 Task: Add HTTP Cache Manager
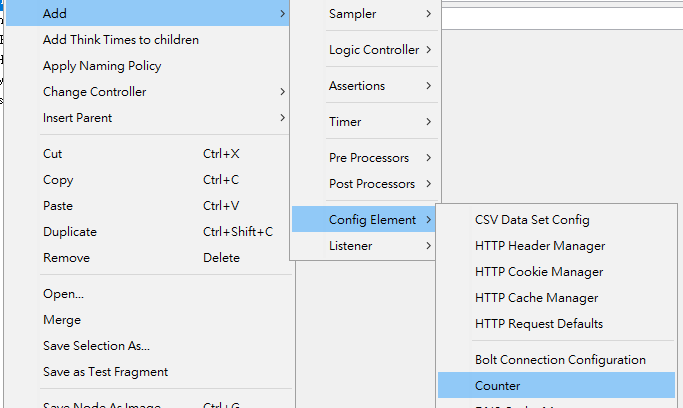point(536,298)
